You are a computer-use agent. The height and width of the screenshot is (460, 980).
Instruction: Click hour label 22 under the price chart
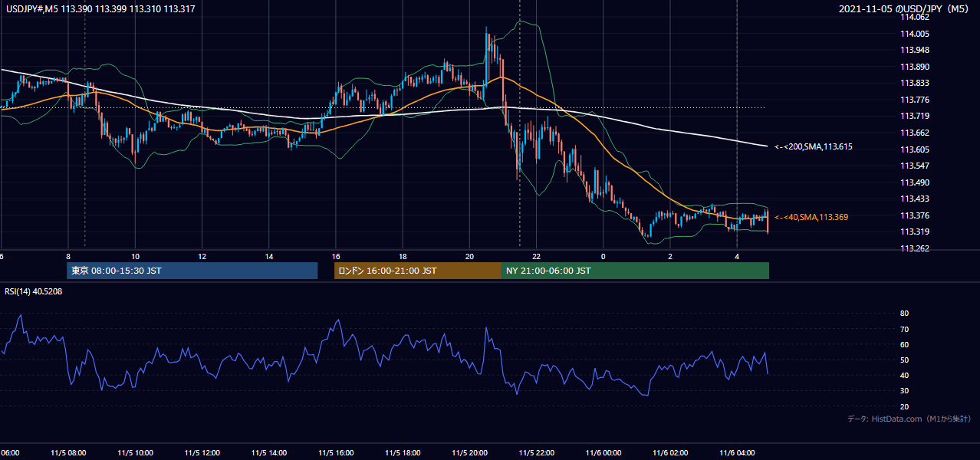[536, 256]
